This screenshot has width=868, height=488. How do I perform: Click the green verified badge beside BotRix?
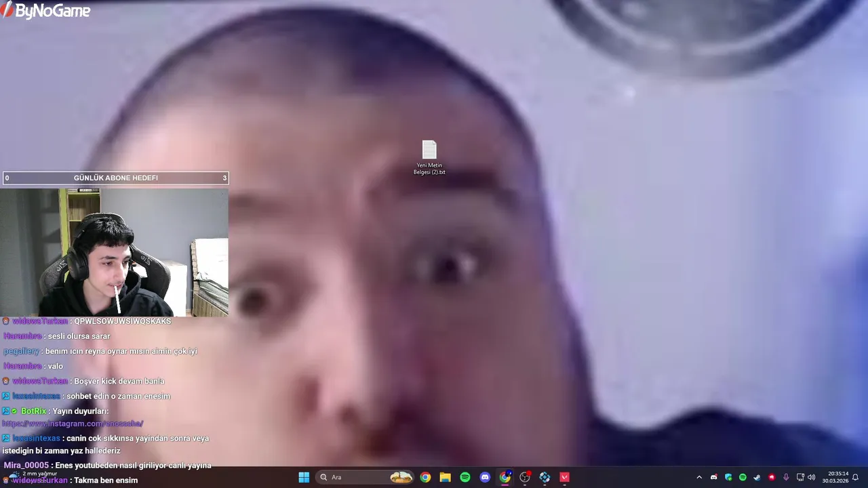[14, 411]
